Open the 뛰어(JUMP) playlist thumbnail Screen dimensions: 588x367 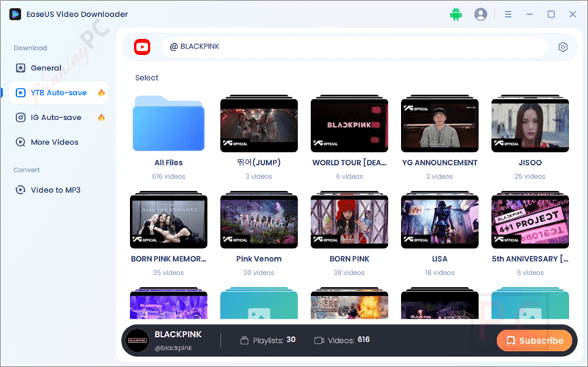[259, 124]
